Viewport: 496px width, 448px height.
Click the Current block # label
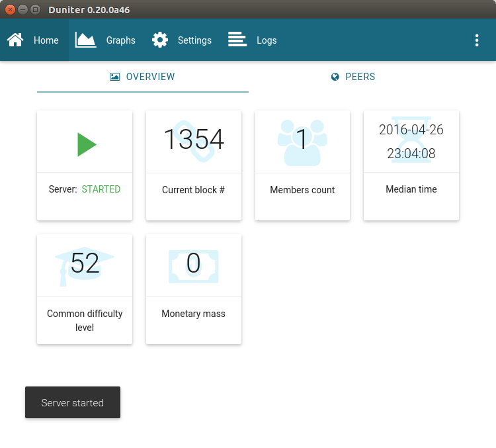193,190
